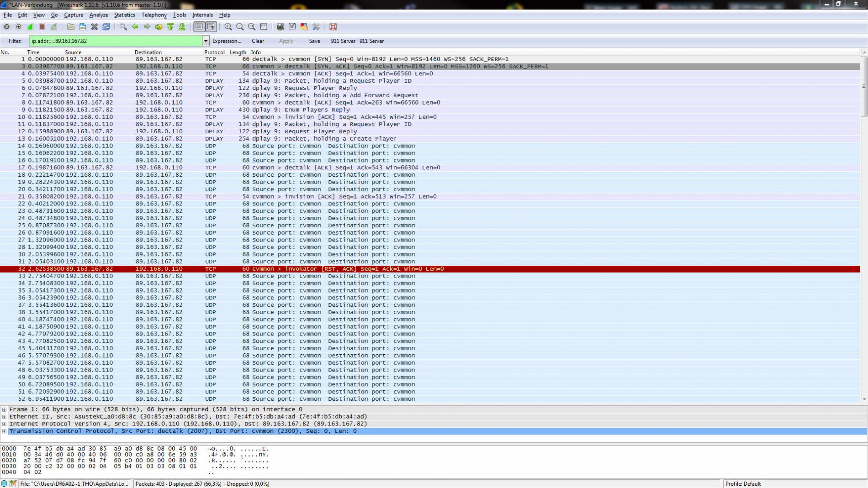868x488 pixels.
Task: Stop the running capture (red square icon)
Action: click(x=42, y=27)
